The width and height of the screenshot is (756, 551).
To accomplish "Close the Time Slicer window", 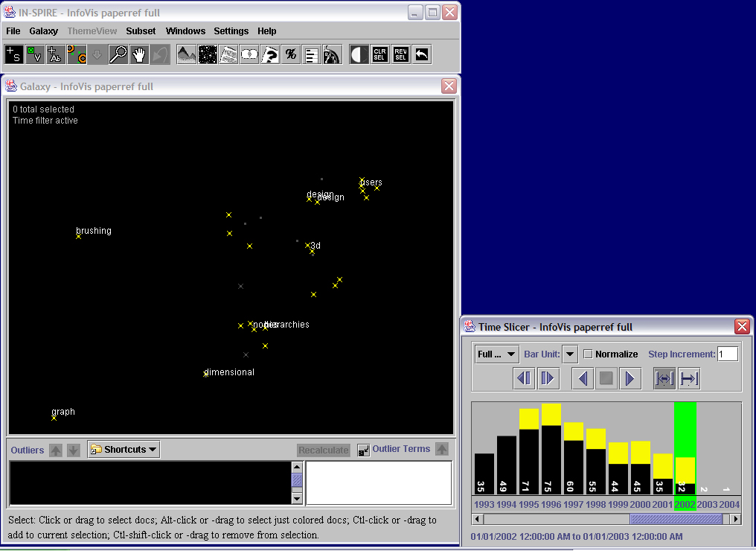I will pyautogui.click(x=742, y=327).
